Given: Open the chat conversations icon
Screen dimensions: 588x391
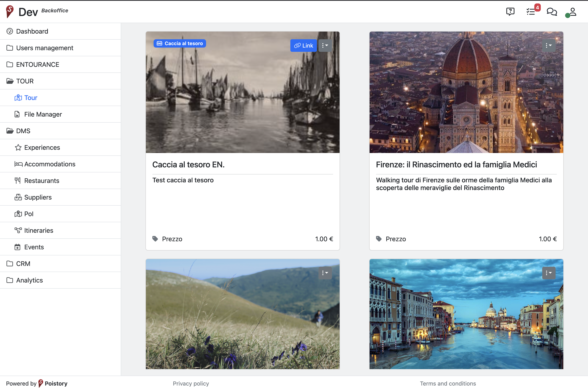Looking at the screenshot, I should pyautogui.click(x=552, y=12).
